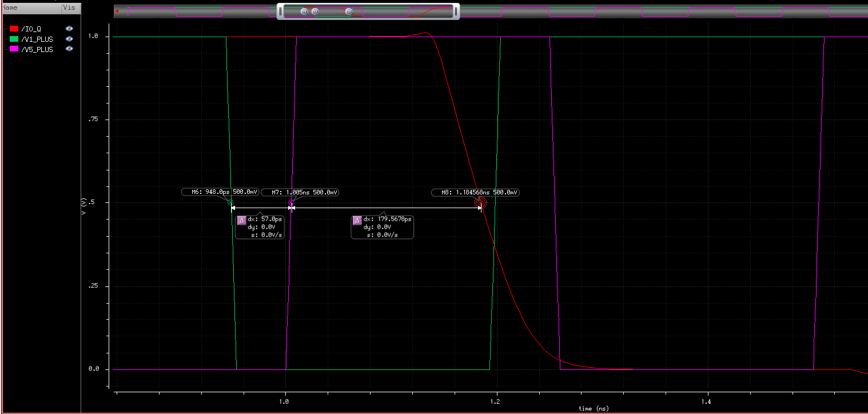Viewport: 868px width, 414px height.
Task: Click the delta icon in dx 57.0ps box
Action: [x=241, y=220]
